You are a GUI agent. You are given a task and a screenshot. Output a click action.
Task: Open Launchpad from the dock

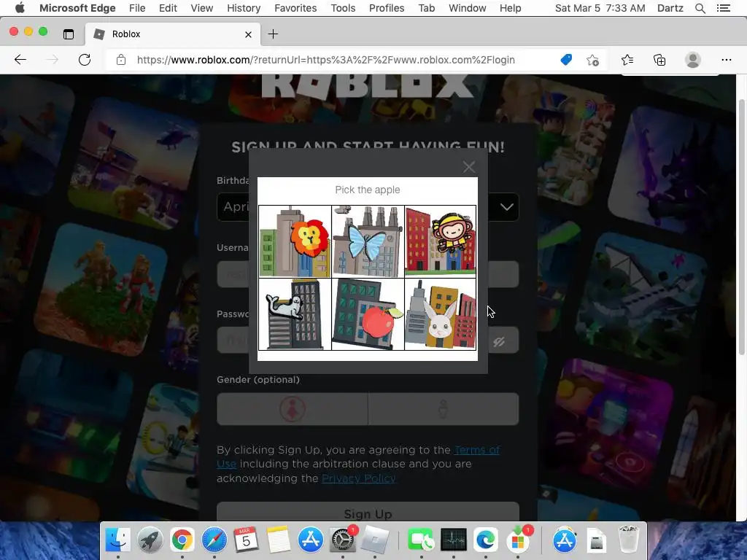[150, 540]
